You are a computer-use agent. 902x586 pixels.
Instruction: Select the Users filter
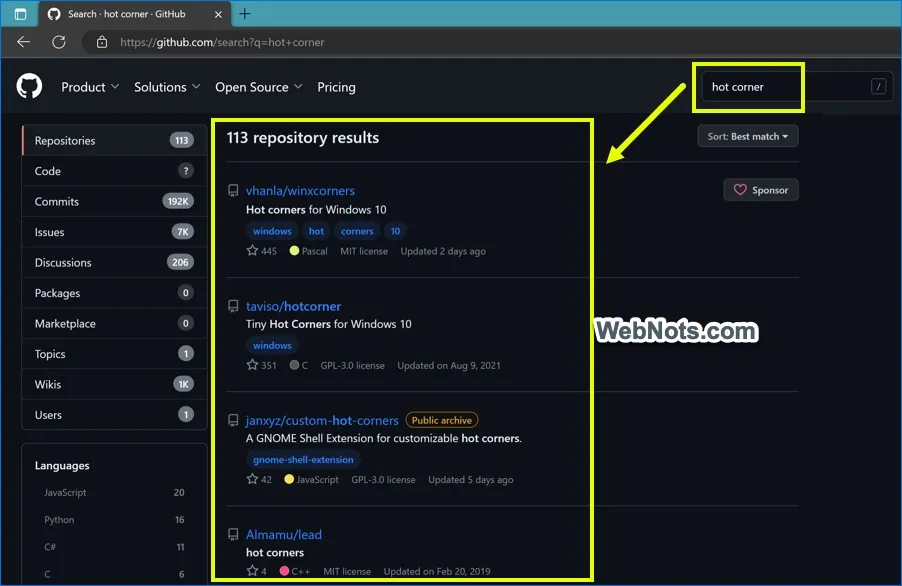114,415
